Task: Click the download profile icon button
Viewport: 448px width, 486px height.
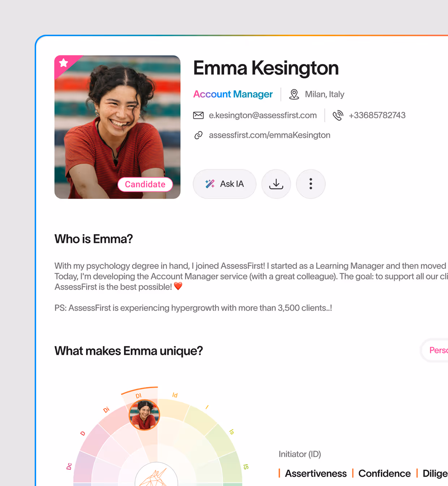Action: tap(276, 184)
